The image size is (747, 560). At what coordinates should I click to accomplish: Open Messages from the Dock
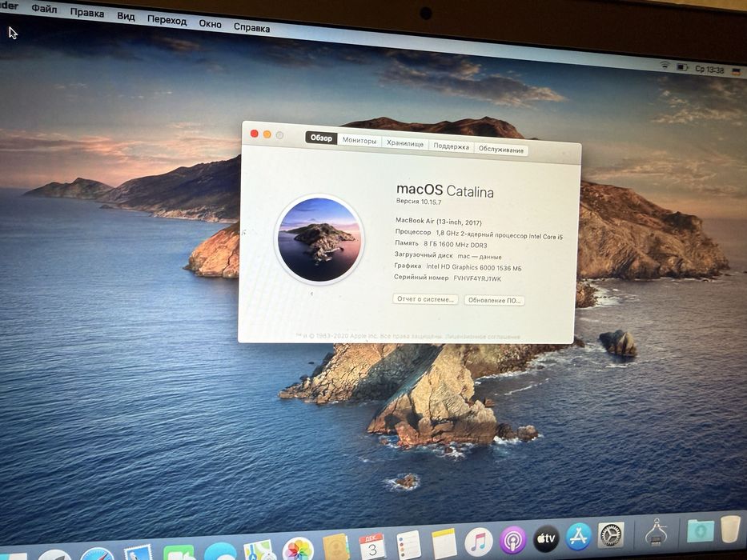click(x=220, y=552)
